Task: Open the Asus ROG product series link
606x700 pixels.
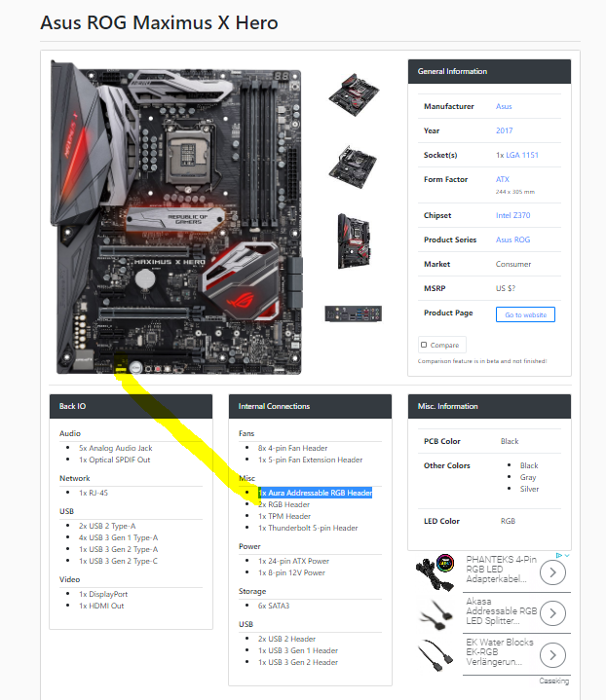Action: pyautogui.click(x=512, y=239)
